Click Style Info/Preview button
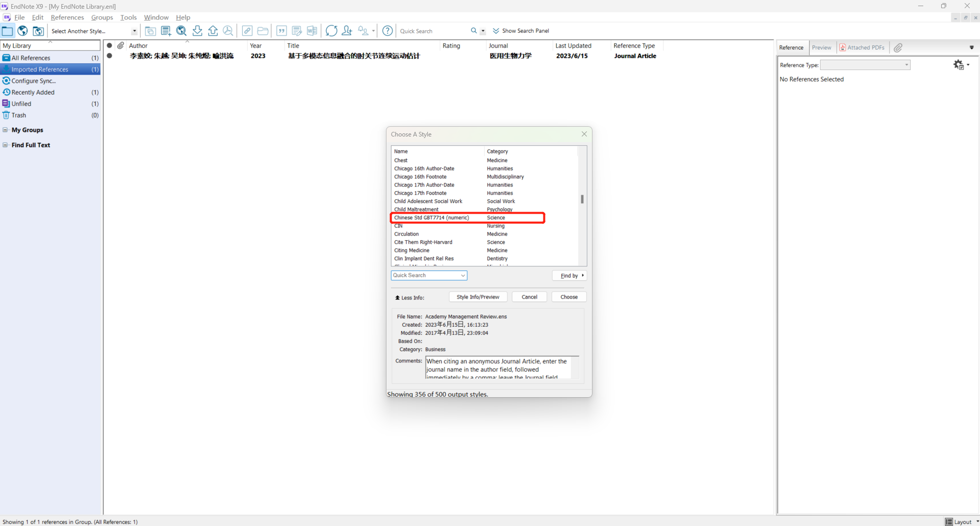The image size is (980, 526). (x=478, y=297)
